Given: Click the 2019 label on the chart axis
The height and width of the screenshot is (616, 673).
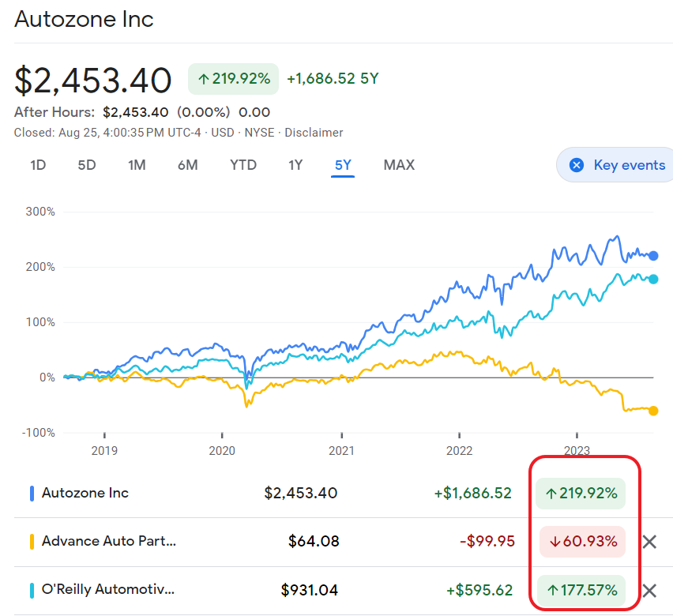Looking at the screenshot, I should point(104,451).
